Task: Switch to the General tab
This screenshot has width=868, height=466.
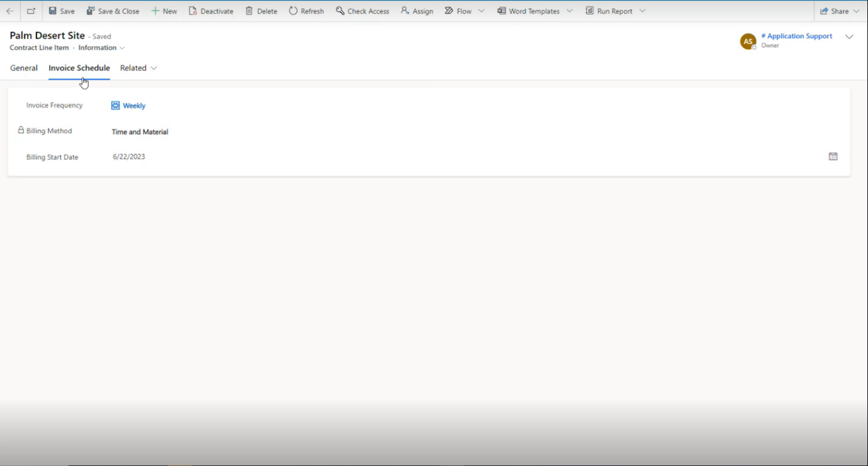Action: point(24,68)
